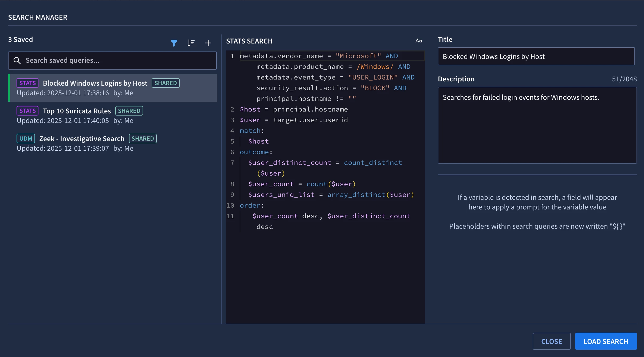The image size is (644, 357).
Task: Click SHARED tag on Zeek search
Action: coord(143,139)
